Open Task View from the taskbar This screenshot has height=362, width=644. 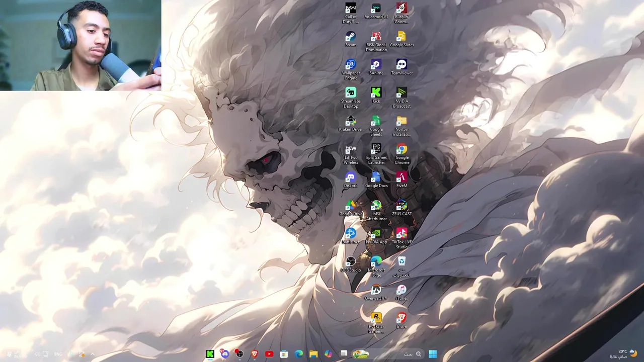click(344, 354)
